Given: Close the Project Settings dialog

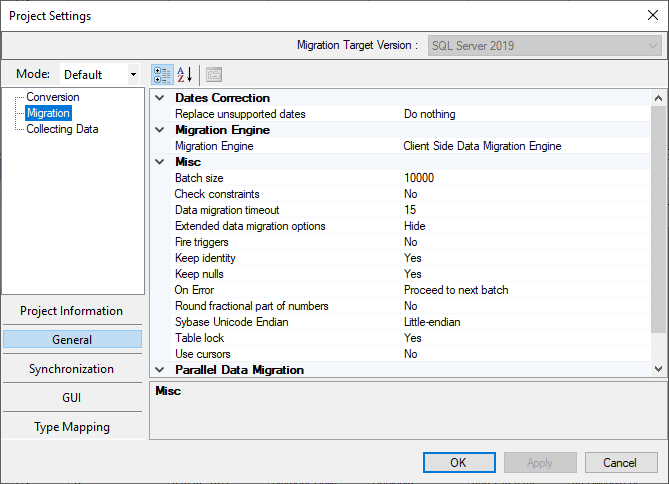Looking at the screenshot, I should click(653, 15).
